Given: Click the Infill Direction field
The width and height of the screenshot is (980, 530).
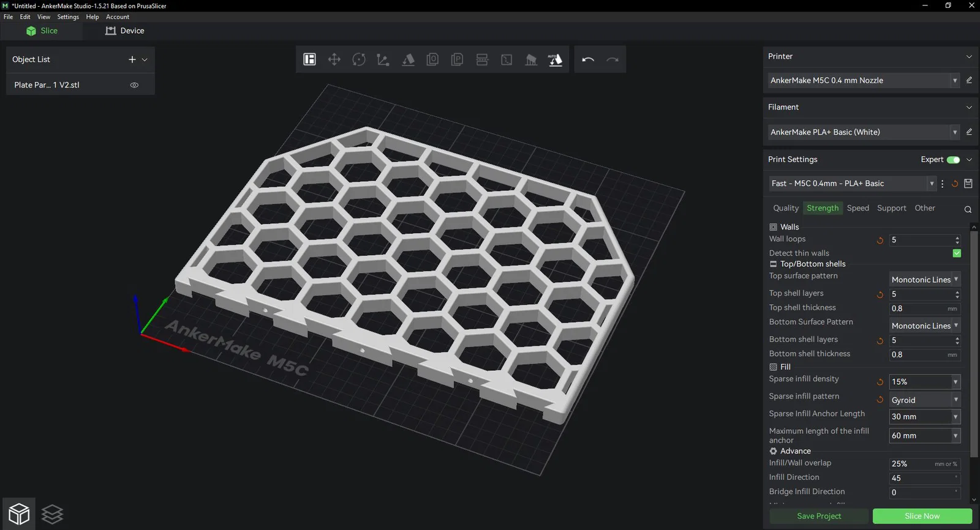Looking at the screenshot, I should (925, 478).
